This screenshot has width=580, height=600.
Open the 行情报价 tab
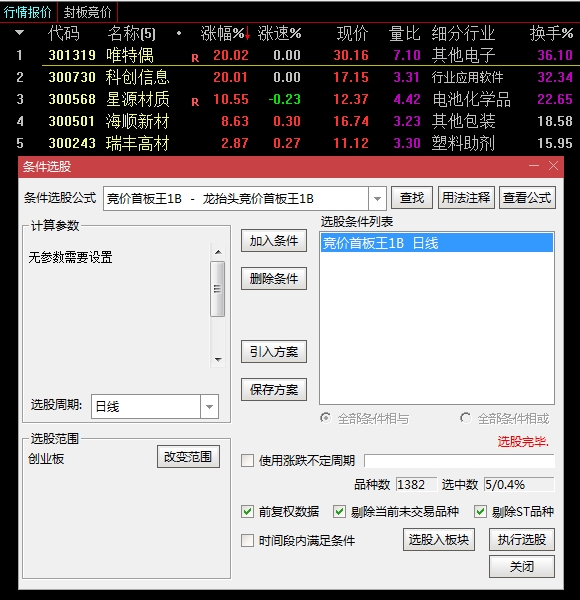point(28,12)
